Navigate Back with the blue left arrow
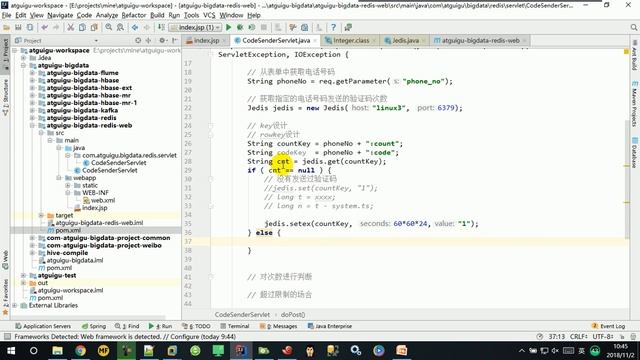The width and height of the screenshot is (640, 360). (x=135, y=27)
